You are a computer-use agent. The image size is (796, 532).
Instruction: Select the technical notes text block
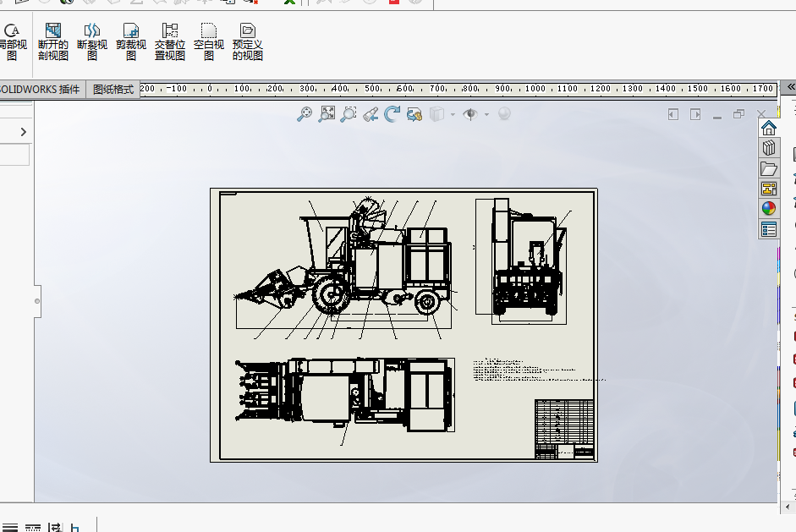(x=538, y=369)
